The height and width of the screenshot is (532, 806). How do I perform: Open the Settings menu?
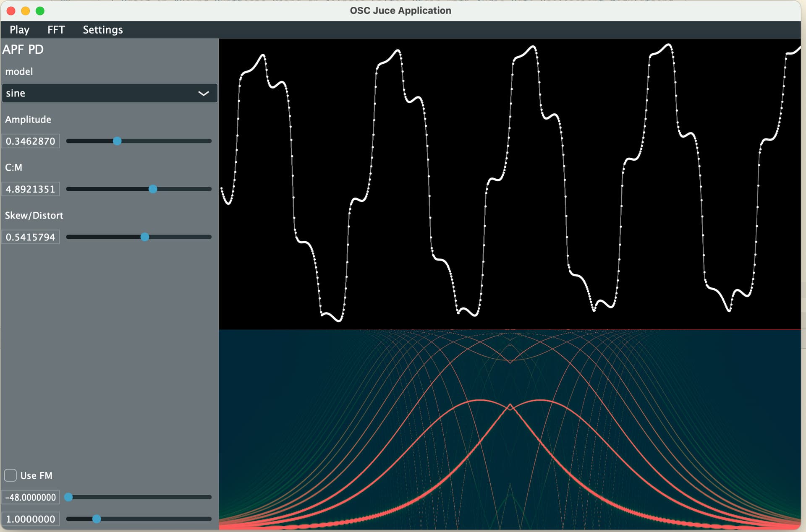(102, 30)
